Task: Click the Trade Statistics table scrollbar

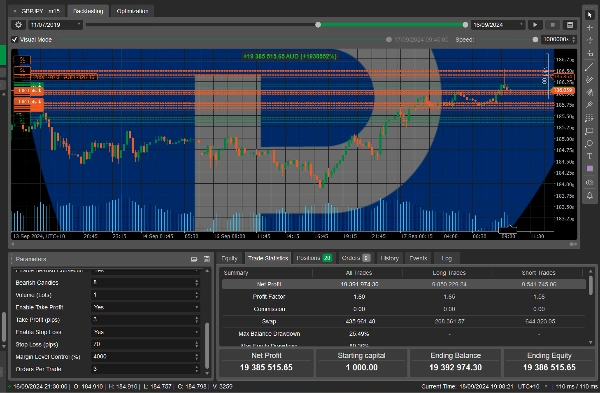Action: tap(591, 285)
